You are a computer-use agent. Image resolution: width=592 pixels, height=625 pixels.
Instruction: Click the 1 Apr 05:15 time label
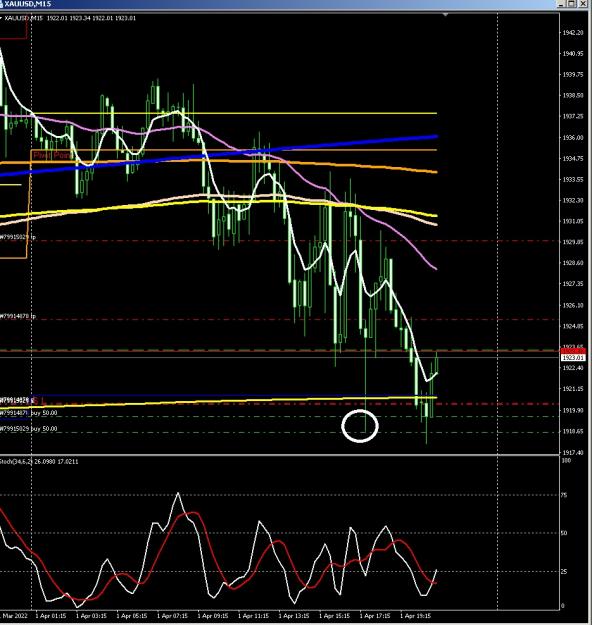click(132, 616)
